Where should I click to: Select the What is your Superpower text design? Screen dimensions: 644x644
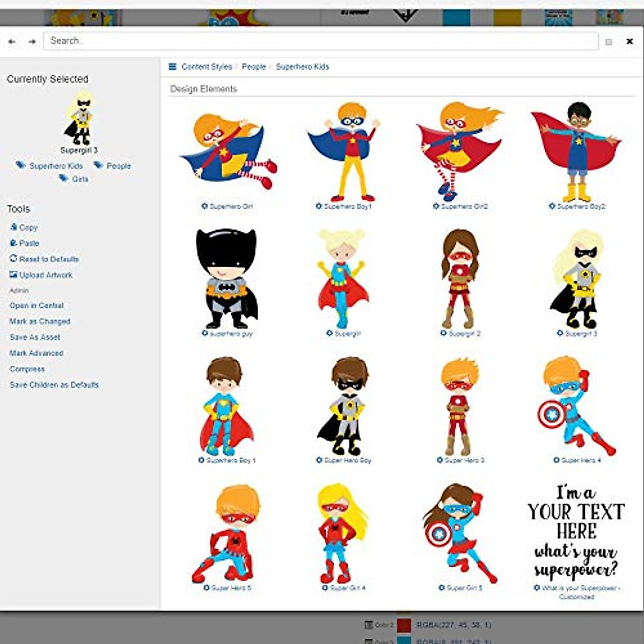click(x=576, y=532)
